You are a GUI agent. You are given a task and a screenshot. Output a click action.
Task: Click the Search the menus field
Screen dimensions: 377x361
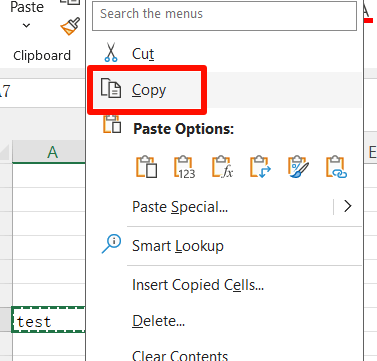point(224,15)
